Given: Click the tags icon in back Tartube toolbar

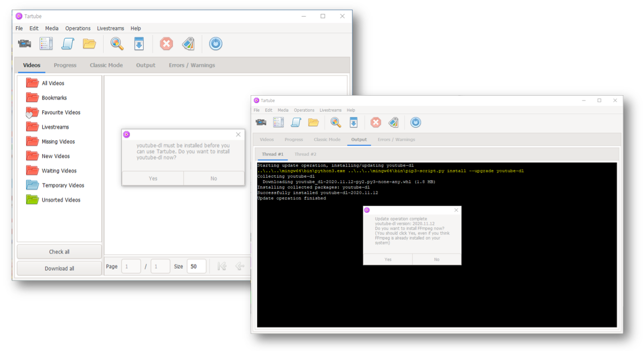Looking at the screenshot, I should pyautogui.click(x=188, y=44).
